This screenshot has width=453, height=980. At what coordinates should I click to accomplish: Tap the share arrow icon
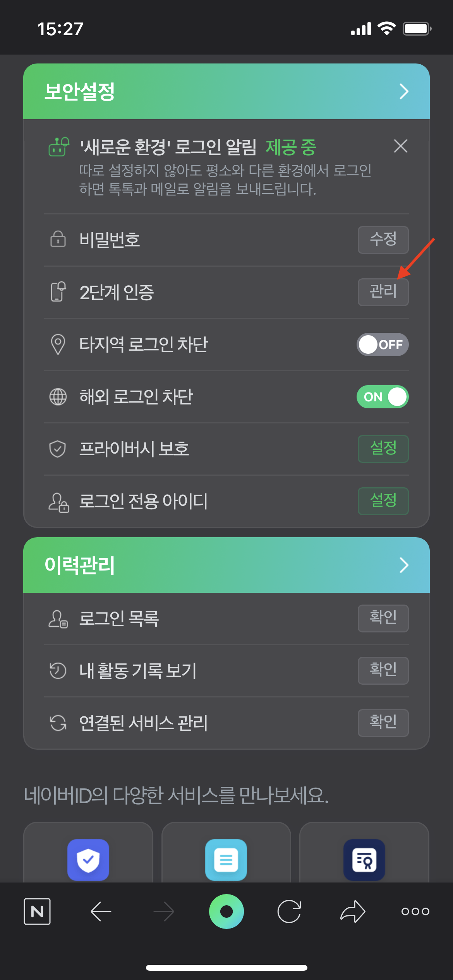click(x=353, y=911)
